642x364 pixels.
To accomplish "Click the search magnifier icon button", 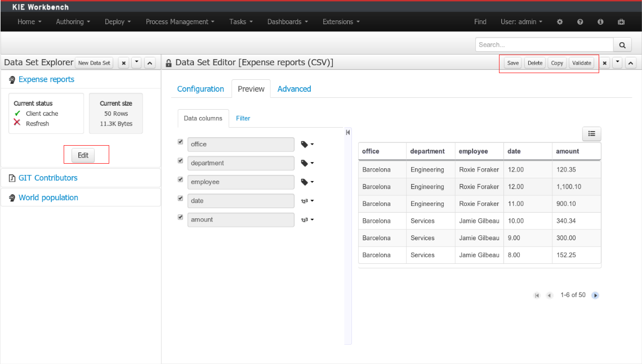I will pyautogui.click(x=622, y=45).
